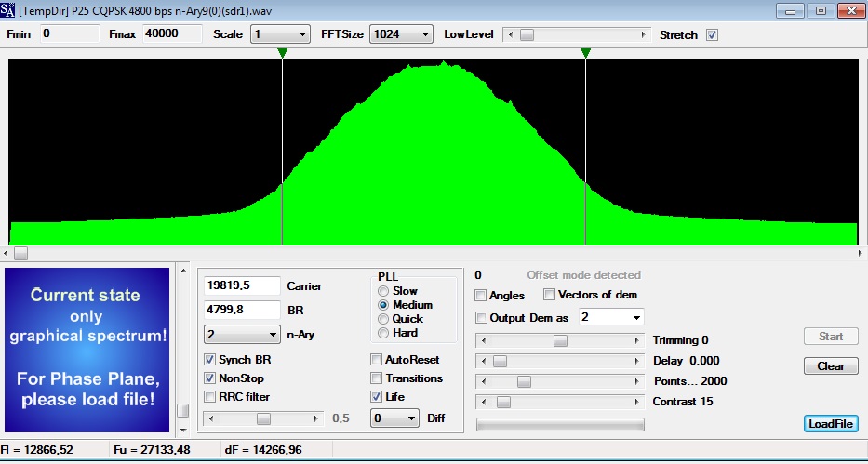The width and height of the screenshot is (868, 464).
Task: Click spectrum horizontal scrollbar left arrow
Action: click(6, 253)
